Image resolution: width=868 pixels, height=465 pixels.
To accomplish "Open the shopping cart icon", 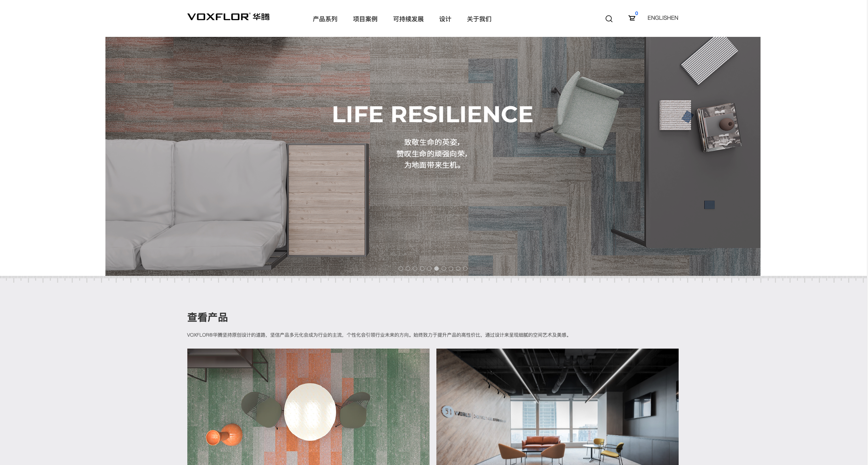I will [x=632, y=18].
